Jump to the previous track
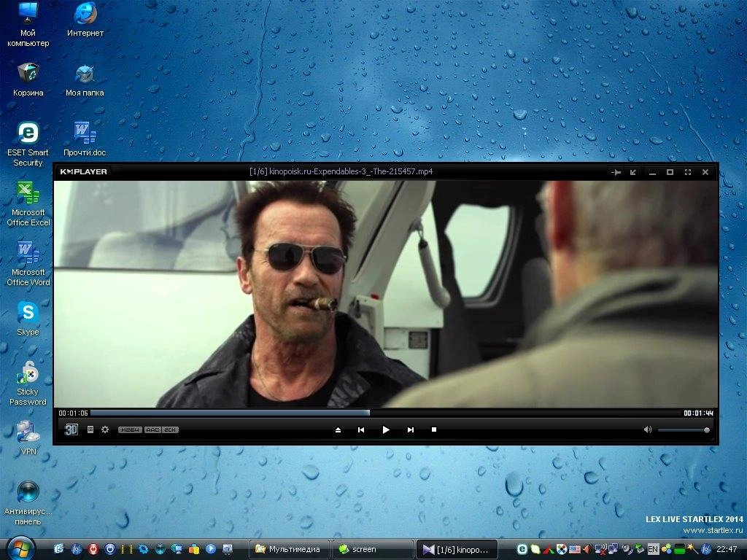Image resolution: width=747 pixels, height=560 pixels. coord(361,429)
